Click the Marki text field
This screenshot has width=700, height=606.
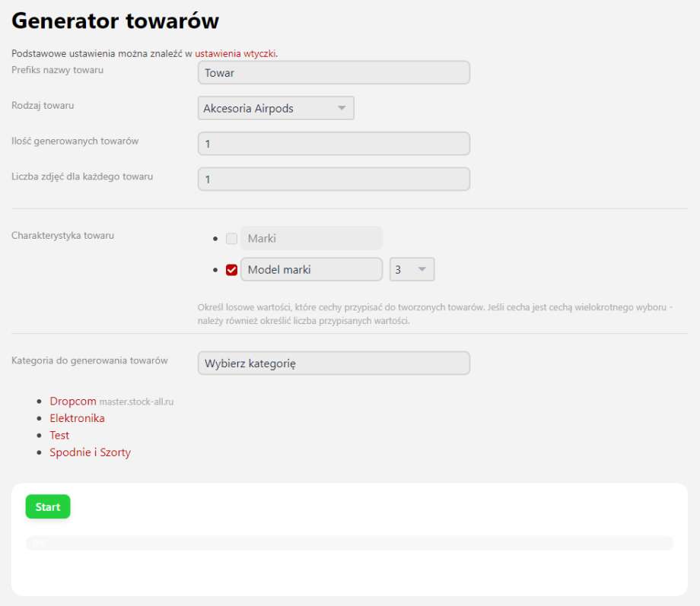pos(311,239)
